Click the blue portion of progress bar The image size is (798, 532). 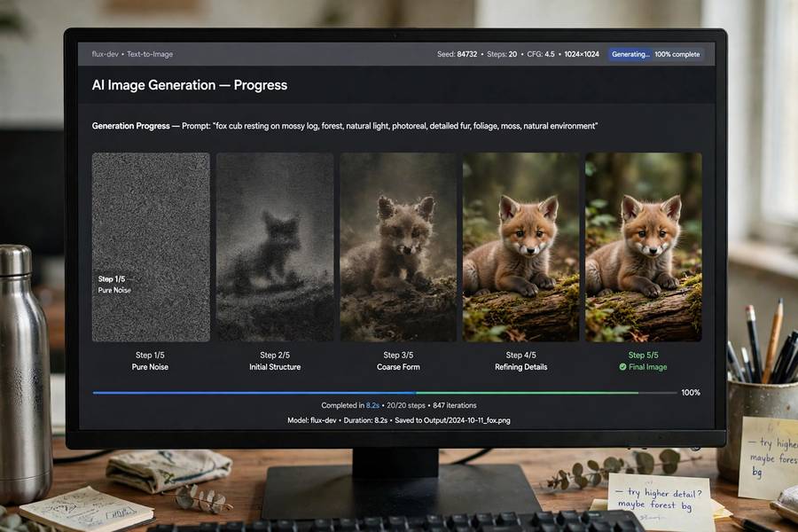(x=254, y=393)
